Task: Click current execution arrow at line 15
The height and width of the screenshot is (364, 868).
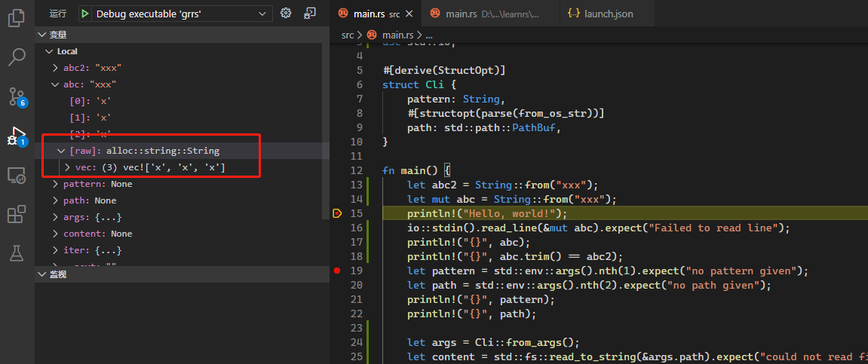Action: [336, 213]
